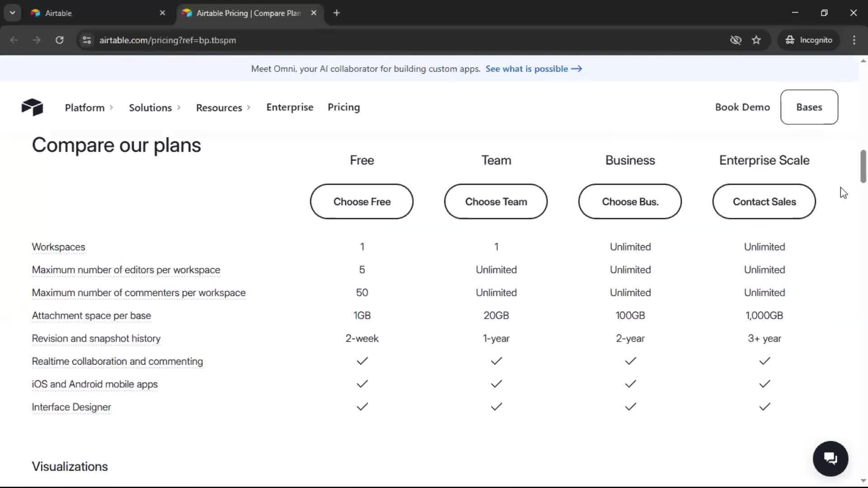Open the tab search dropdown arrow
The height and width of the screenshot is (488, 868).
coord(13,13)
